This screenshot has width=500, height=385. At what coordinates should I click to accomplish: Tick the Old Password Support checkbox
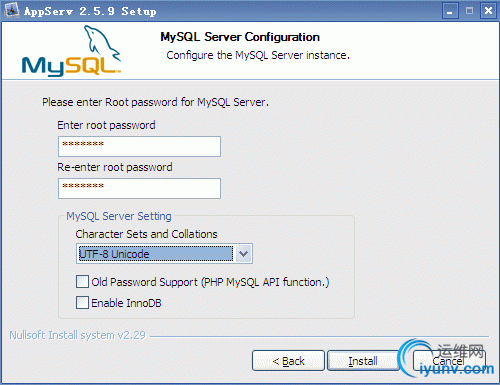point(82,282)
